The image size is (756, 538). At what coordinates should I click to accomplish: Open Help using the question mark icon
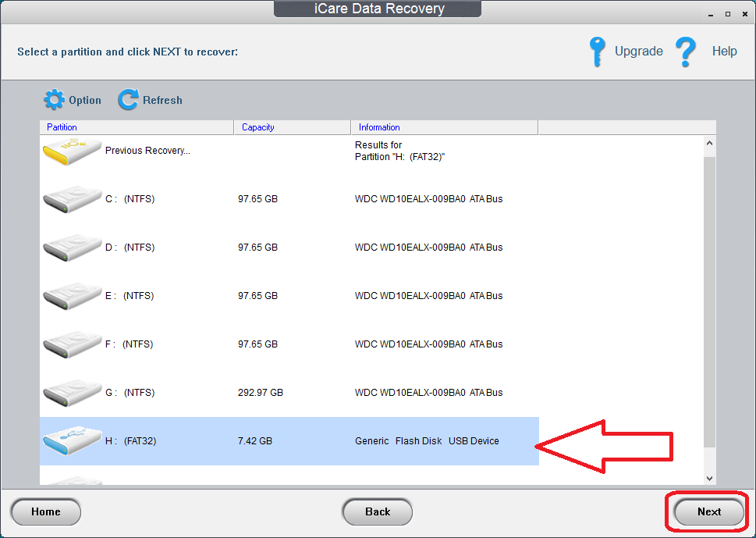(x=686, y=51)
